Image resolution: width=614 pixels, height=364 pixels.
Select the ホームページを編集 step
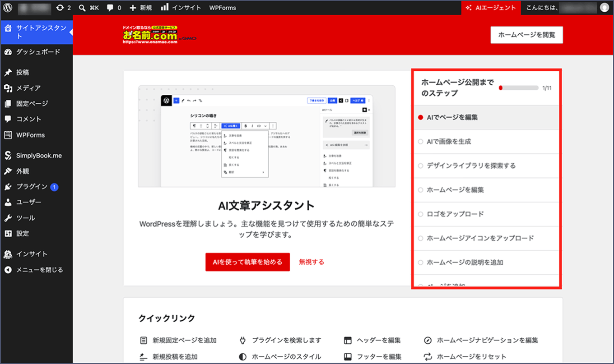(x=487, y=190)
